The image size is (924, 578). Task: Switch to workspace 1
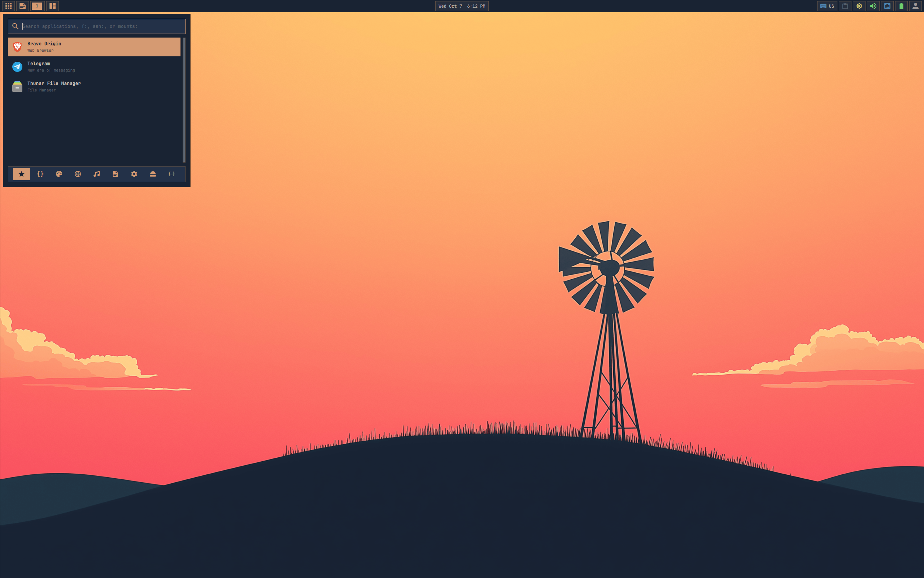click(37, 6)
